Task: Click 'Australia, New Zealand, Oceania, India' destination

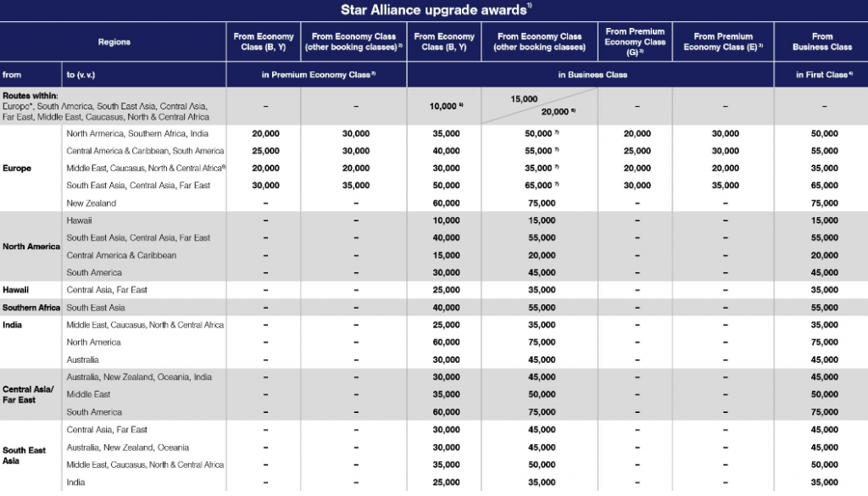Action: point(139,377)
